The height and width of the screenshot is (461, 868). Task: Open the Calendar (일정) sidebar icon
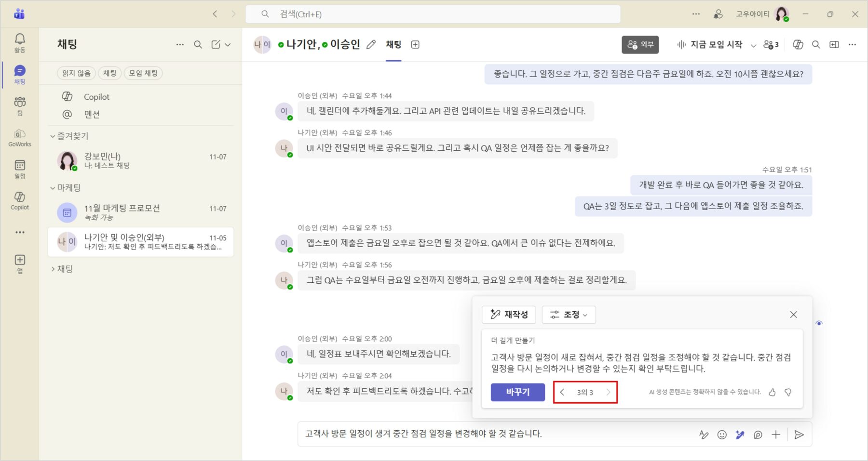coord(20,169)
